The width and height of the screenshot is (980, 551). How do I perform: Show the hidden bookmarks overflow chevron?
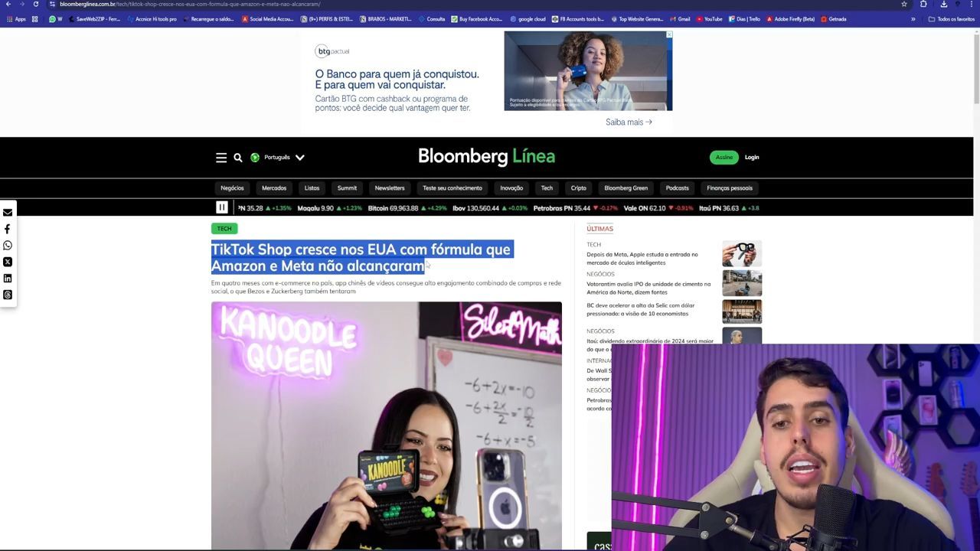pos(913,19)
